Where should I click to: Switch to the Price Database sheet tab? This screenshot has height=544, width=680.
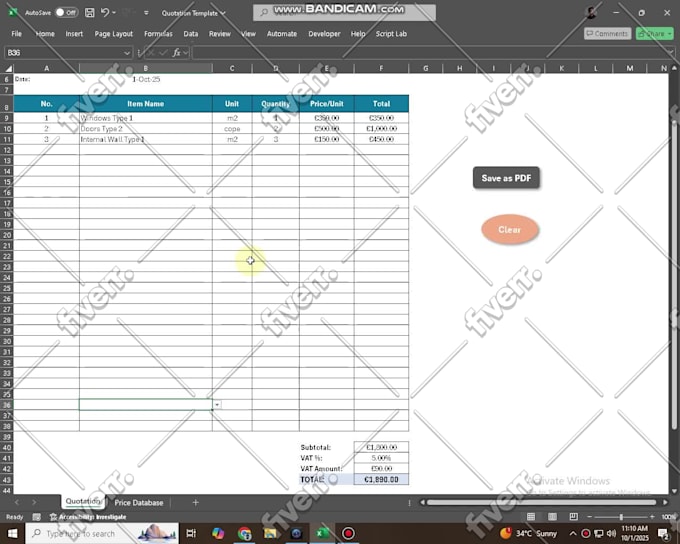[x=139, y=502]
